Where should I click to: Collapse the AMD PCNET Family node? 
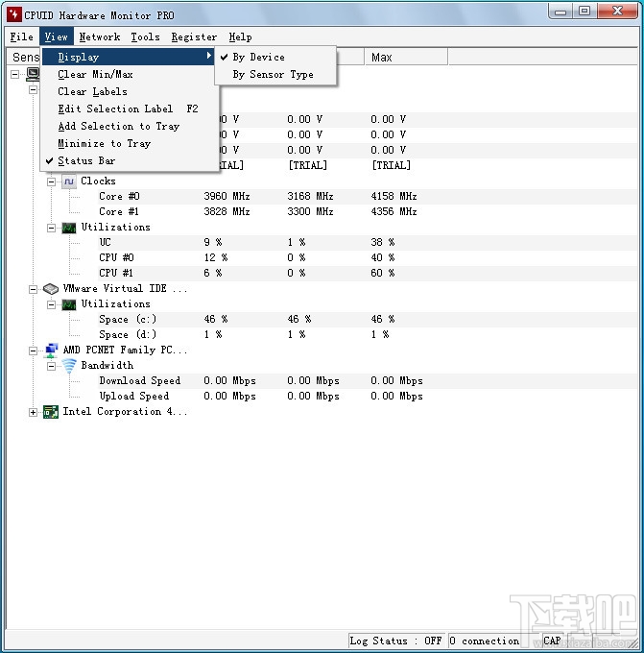tap(33, 351)
